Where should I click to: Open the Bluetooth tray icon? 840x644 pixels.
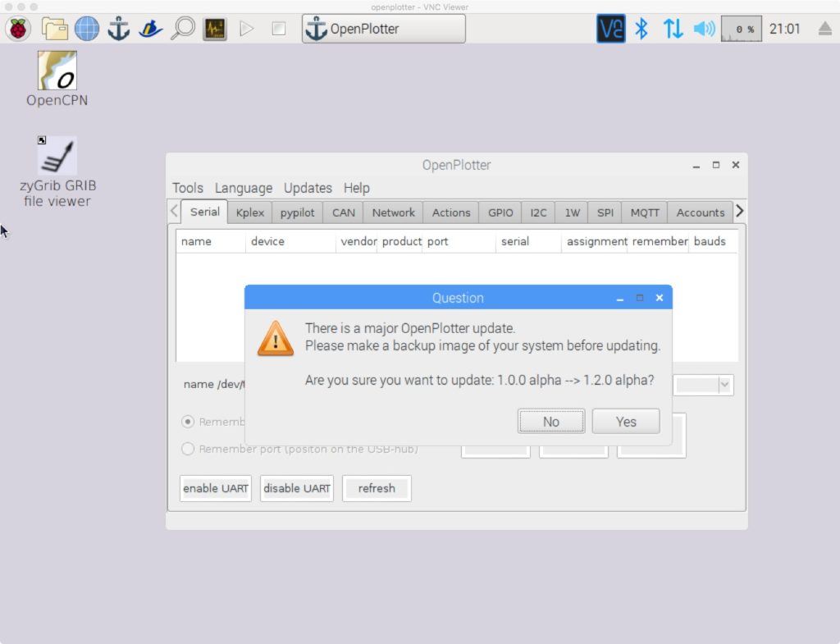[641, 30]
